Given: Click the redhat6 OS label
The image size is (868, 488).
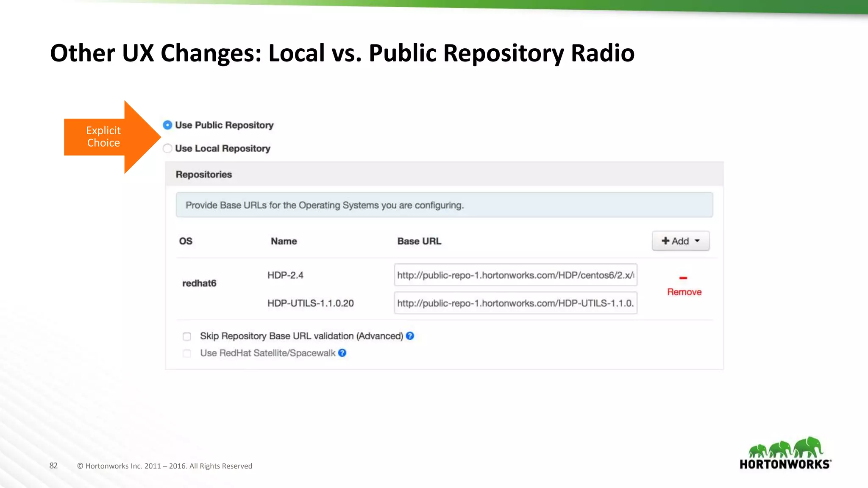Looking at the screenshot, I should click(199, 283).
